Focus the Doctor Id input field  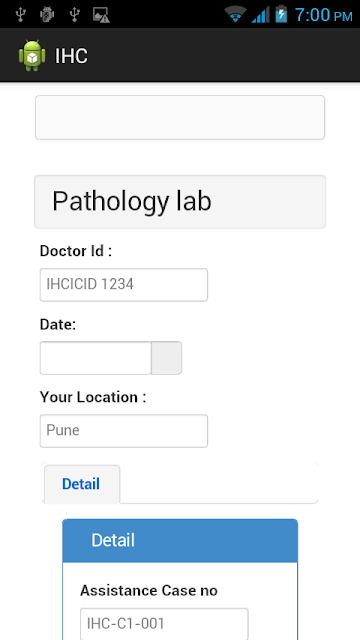pos(124,284)
